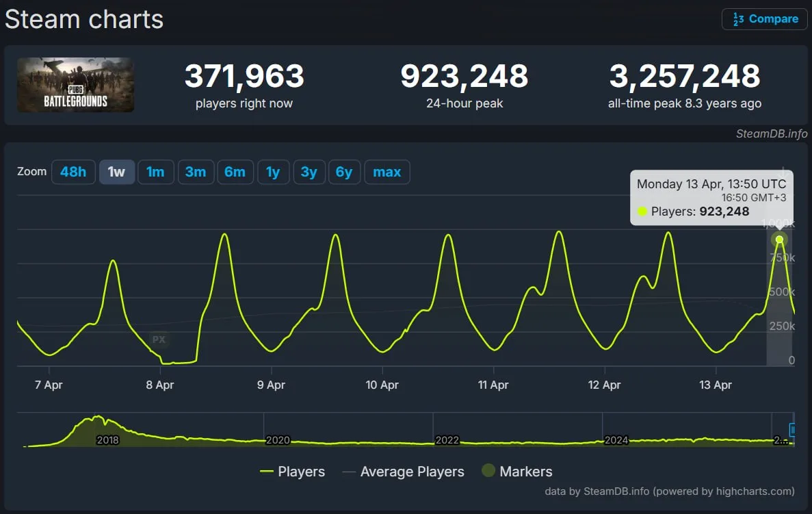Click the 12 Apr axis label

pyautogui.click(x=604, y=385)
